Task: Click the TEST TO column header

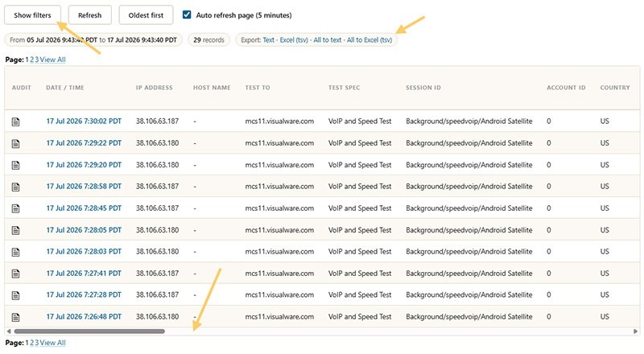Action: 258,88
